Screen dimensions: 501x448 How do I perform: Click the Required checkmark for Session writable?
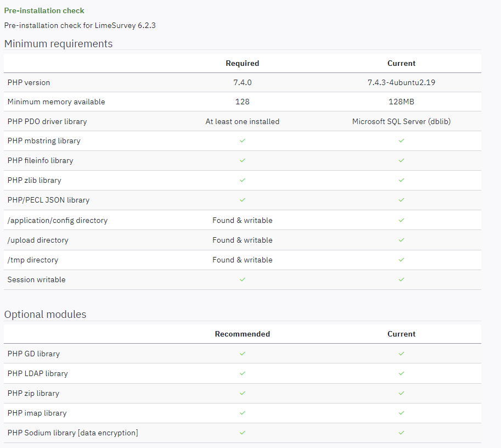(x=243, y=279)
